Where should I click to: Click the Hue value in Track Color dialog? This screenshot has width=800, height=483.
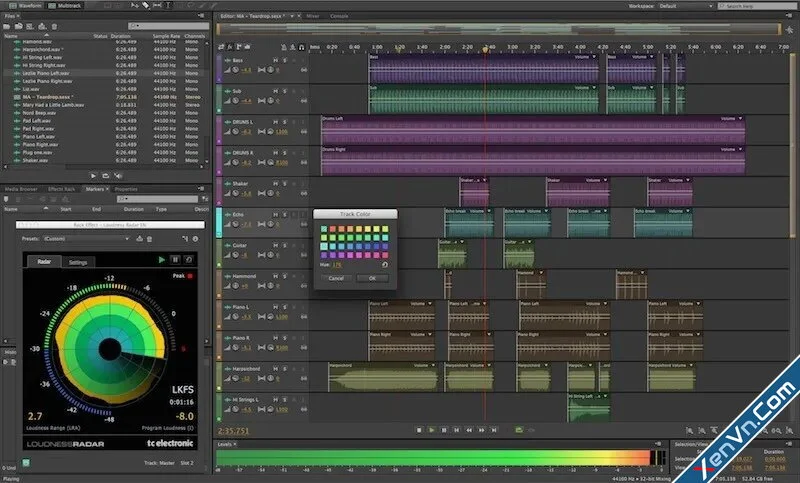(337, 265)
